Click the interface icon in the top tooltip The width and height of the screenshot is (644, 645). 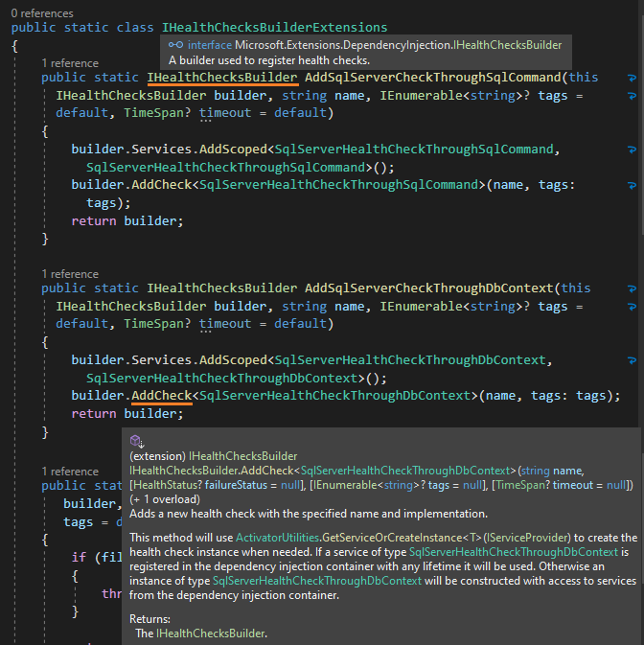(175, 45)
